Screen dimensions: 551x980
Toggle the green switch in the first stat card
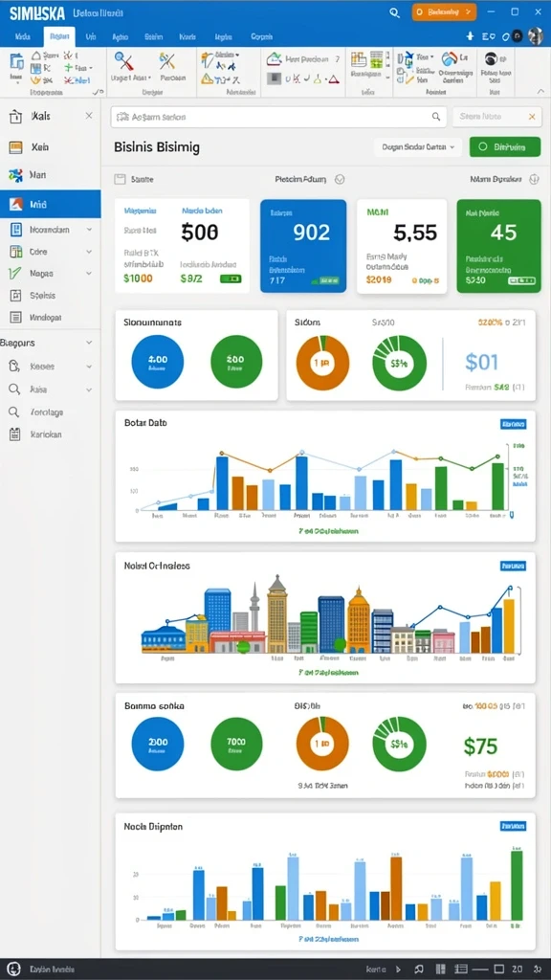tap(231, 278)
